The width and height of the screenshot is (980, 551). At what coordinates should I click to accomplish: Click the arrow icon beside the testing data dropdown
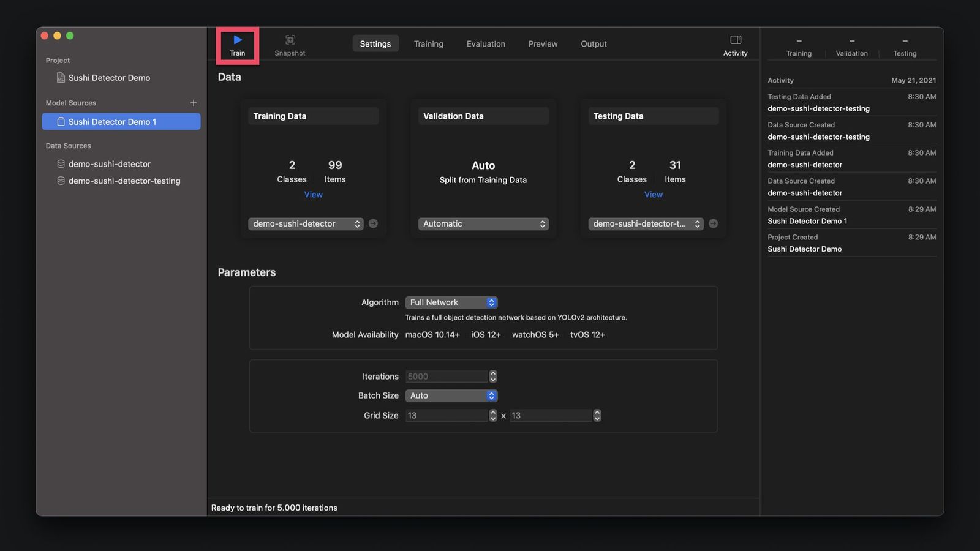click(x=713, y=223)
